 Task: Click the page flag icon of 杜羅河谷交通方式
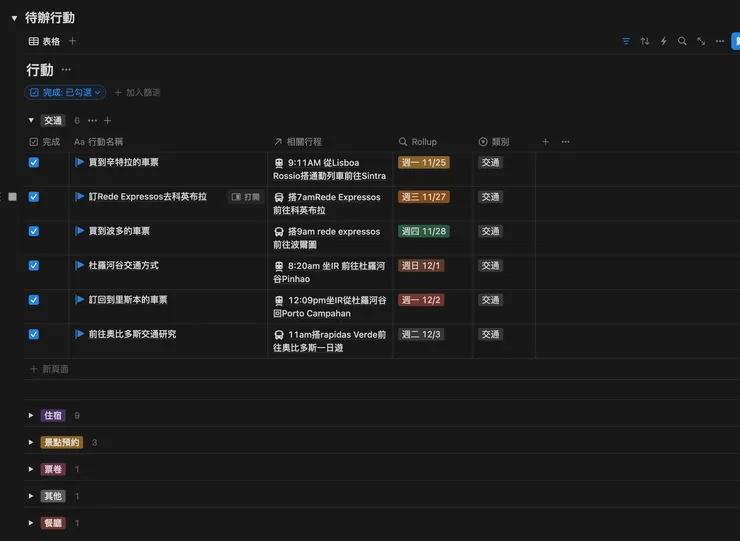[x=80, y=265]
